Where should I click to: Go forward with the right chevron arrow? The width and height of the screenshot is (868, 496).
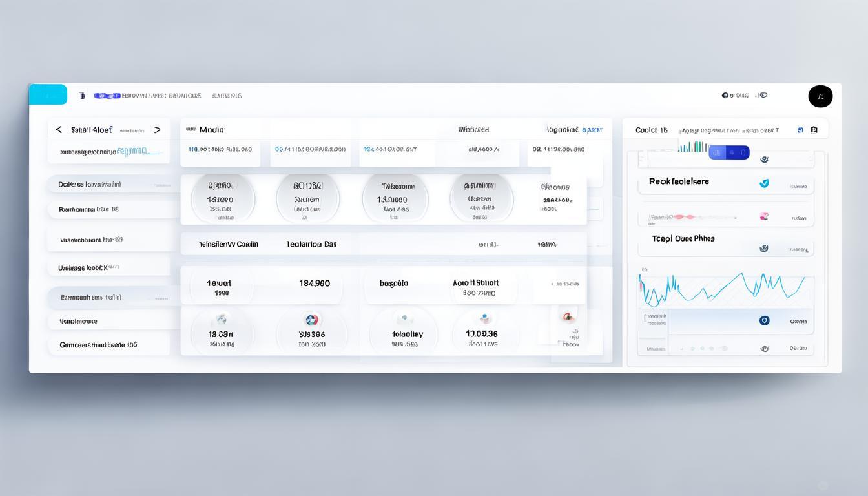pyautogui.click(x=157, y=130)
